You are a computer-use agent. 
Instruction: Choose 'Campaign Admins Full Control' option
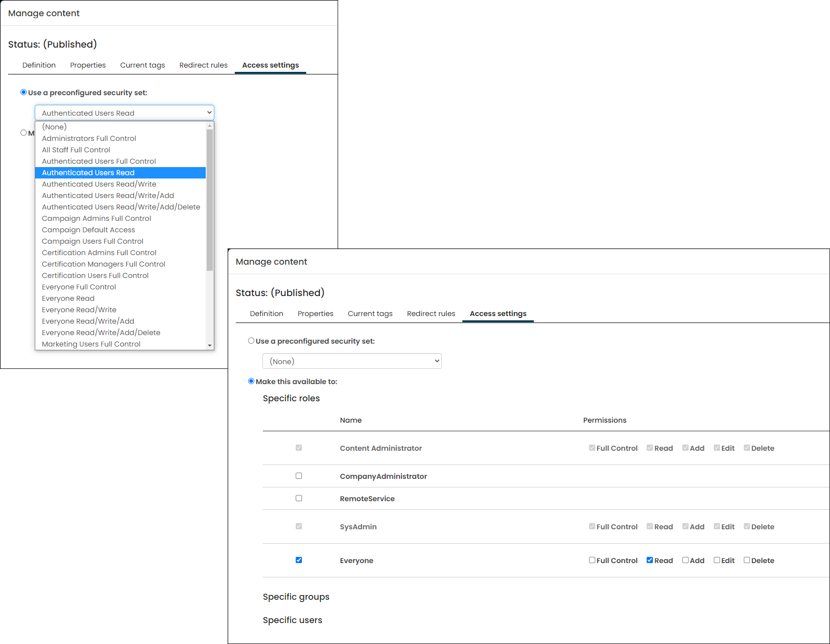[x=120, y=218]
